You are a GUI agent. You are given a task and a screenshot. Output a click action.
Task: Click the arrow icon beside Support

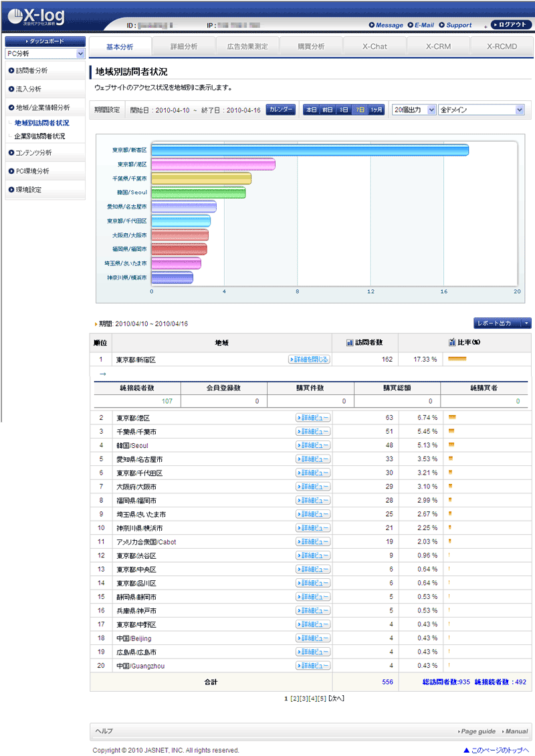(442, 25)
